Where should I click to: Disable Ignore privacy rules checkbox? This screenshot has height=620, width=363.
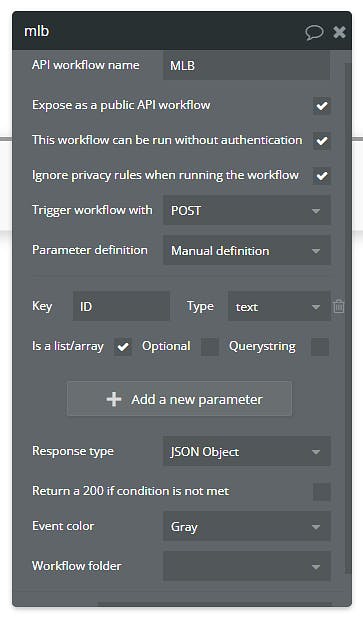pos(322,176)
